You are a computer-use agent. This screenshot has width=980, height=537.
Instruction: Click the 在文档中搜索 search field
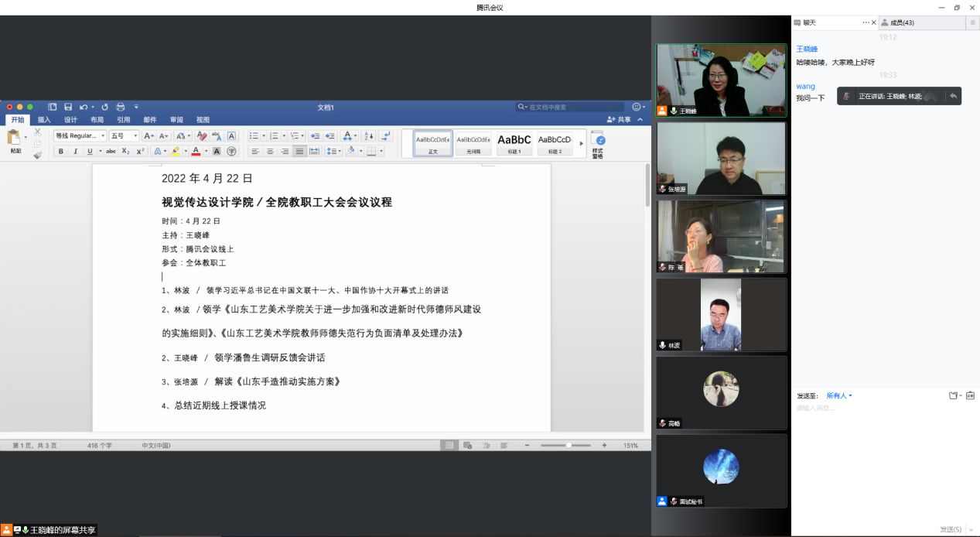[571, 107]
